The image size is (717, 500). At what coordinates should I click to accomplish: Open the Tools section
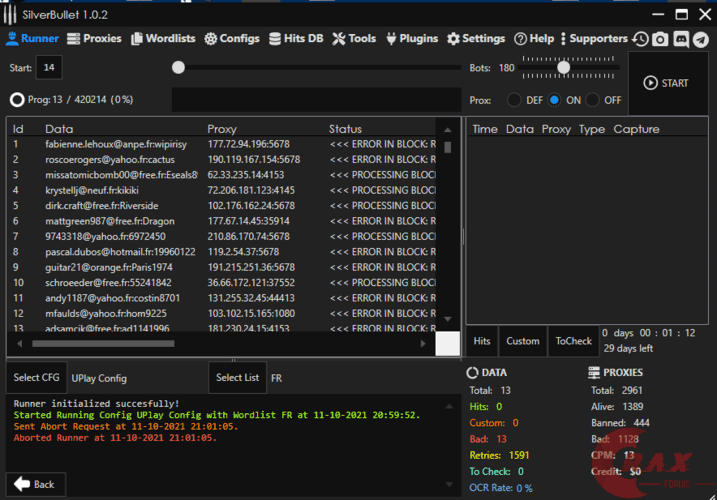[x=354, y=39]
